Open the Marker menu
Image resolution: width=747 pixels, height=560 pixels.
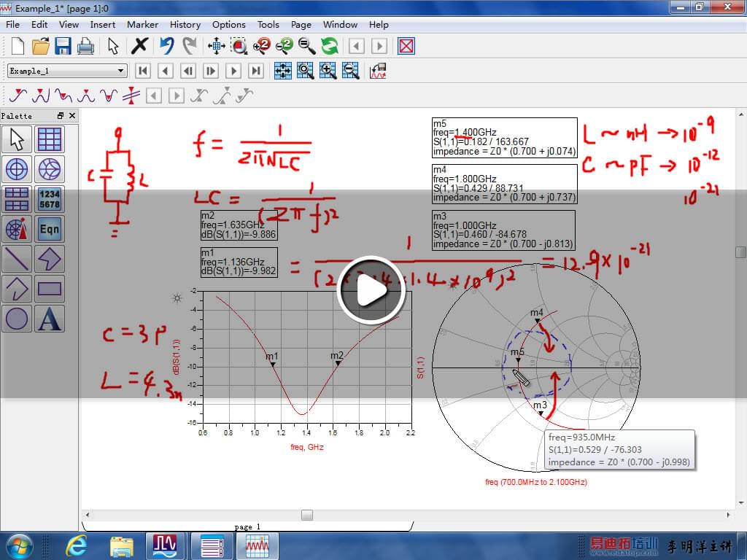coord(142,25)
